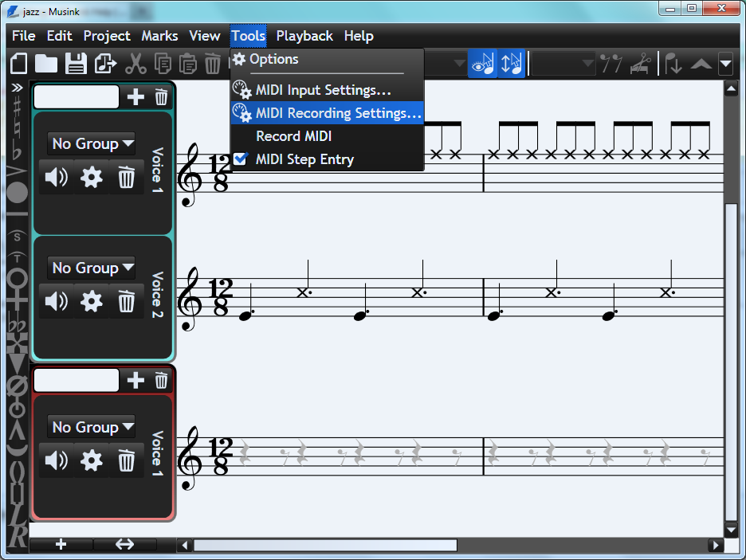Delete the red section using the top trash icon

(x=161, y=381)
